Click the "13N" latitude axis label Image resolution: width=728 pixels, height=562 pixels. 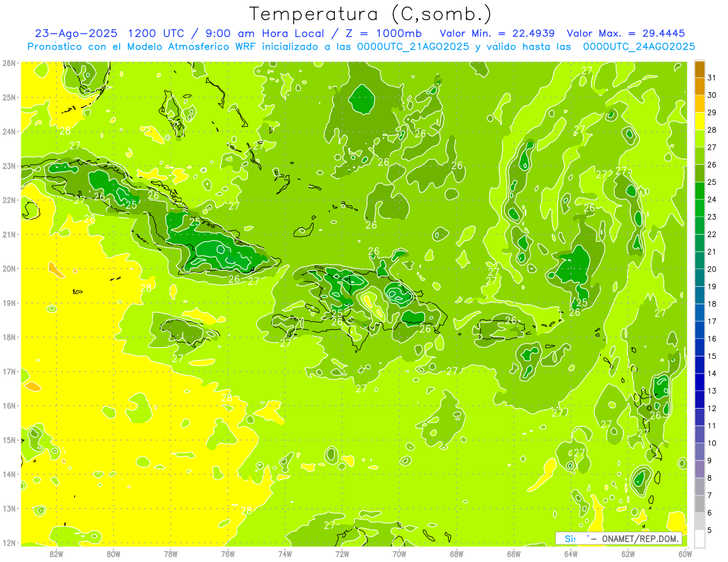point(8,509)
